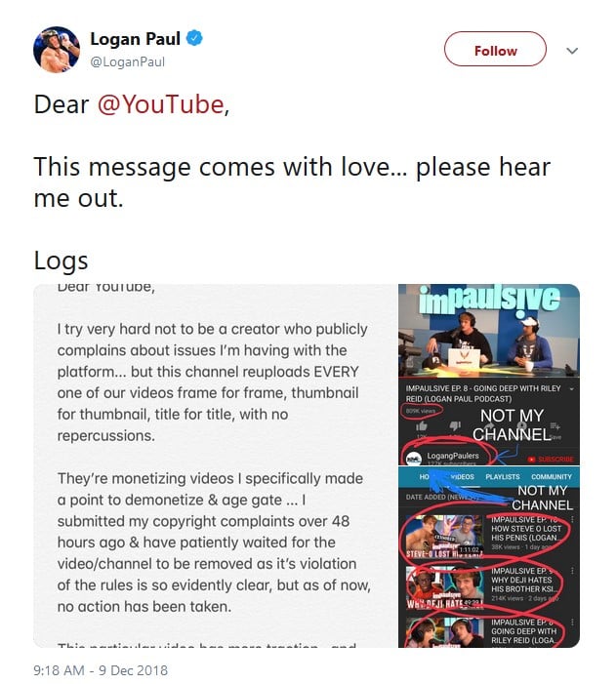Click three-dot menu beside Steve O video
The image size is (616, 684).
572,519
